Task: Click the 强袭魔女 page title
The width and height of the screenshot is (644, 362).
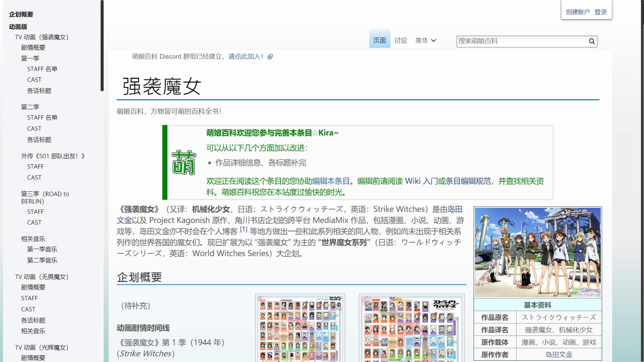Action: (162, 86)
